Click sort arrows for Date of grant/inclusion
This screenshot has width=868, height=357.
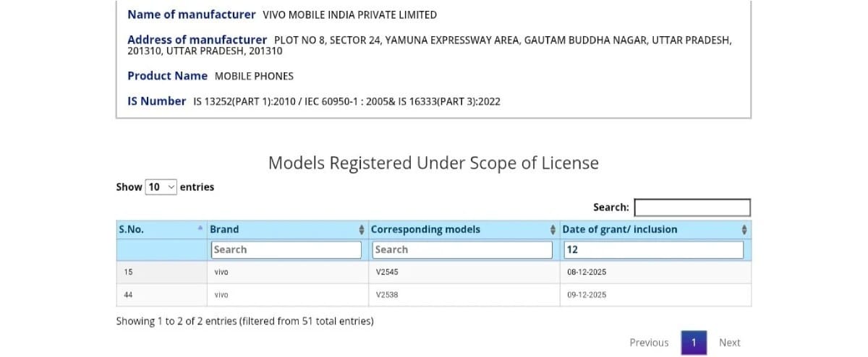744,230
